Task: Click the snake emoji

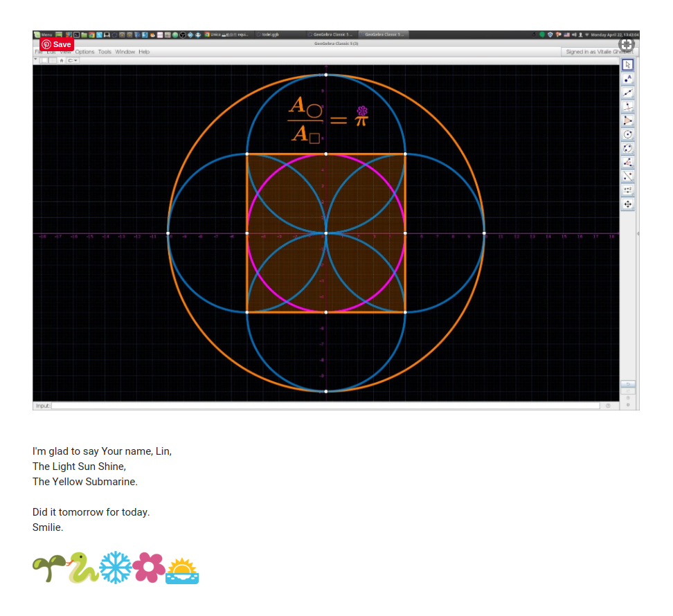Action: coord(82,568)
